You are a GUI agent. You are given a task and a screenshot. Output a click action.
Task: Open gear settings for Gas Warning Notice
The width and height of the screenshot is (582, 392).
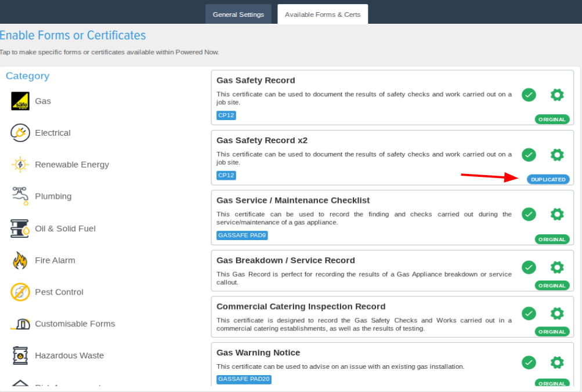[557, 362]
